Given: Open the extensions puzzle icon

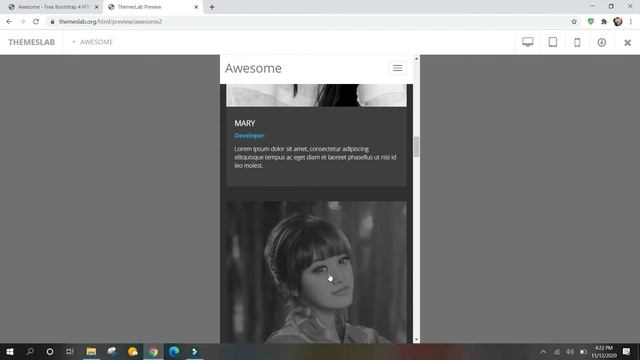Looking at the screenshot, I should 604,22.
